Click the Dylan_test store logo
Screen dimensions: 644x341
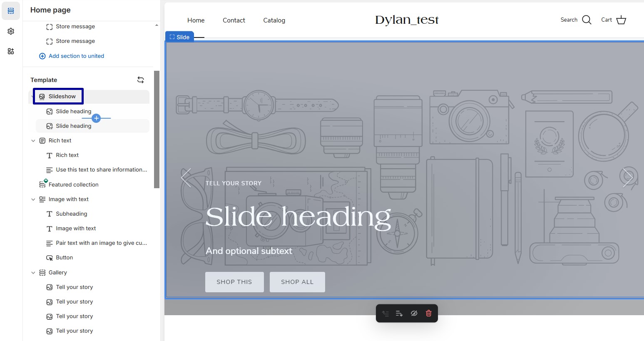pos(407,20)
